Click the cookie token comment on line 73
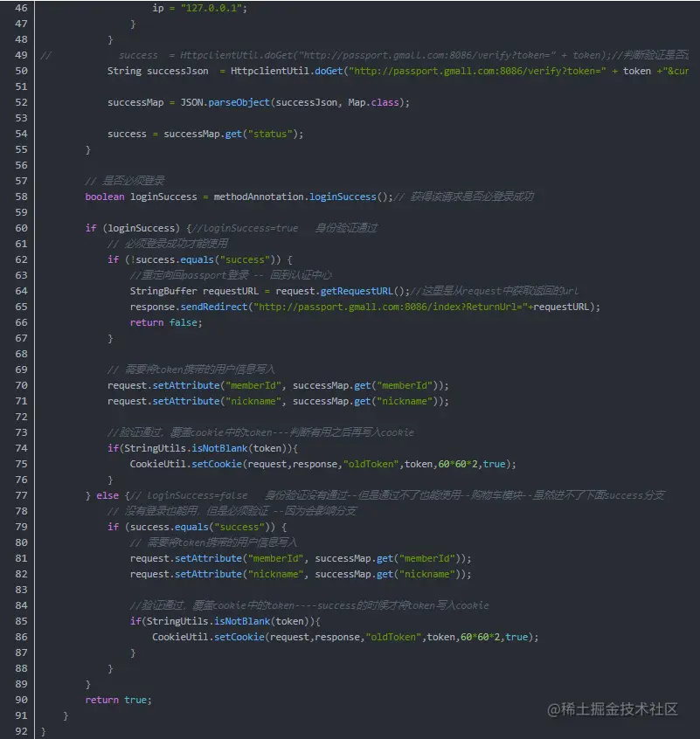 point(260,432)
